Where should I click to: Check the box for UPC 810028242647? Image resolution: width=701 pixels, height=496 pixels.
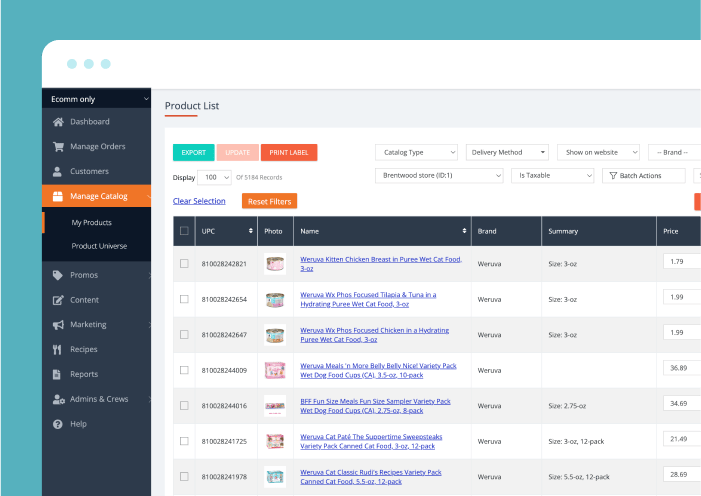point(184,335)
